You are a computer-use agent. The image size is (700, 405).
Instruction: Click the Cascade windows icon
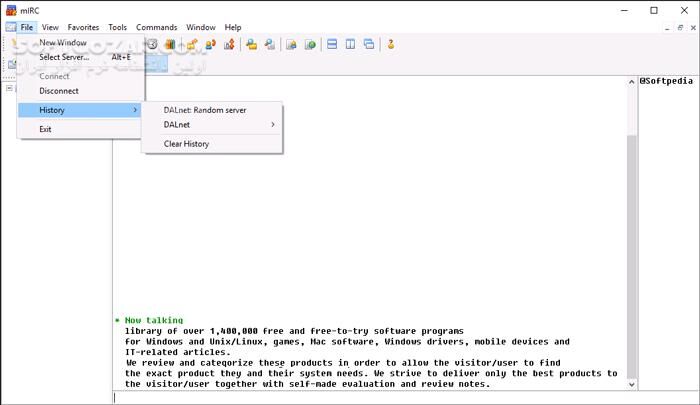(x=369, y=44)
